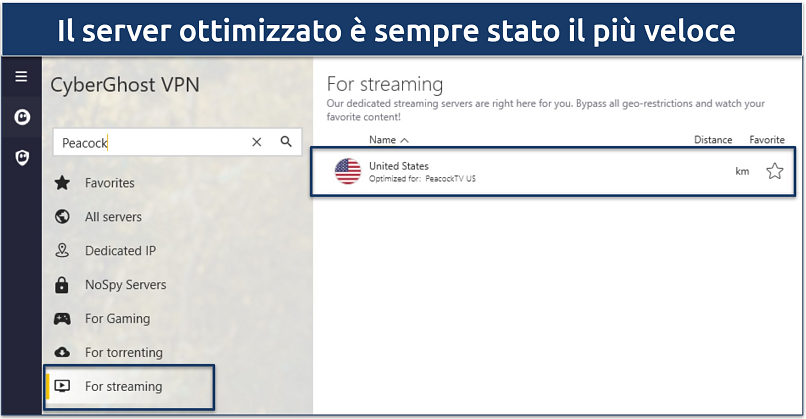Open the Favorites server list
This screenshot has height=419, width=806.
click(x=109, y=183)
